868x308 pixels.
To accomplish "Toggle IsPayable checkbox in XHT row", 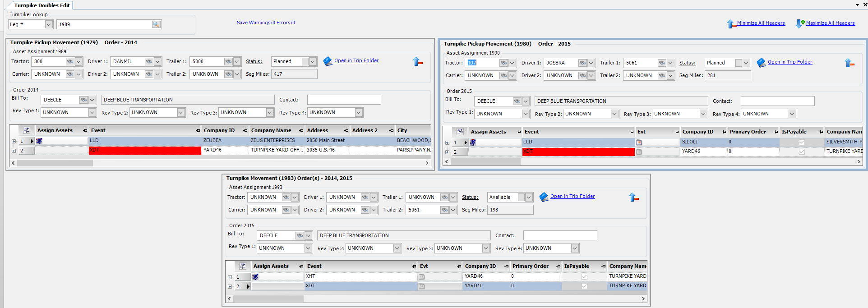I will point(584,276).
